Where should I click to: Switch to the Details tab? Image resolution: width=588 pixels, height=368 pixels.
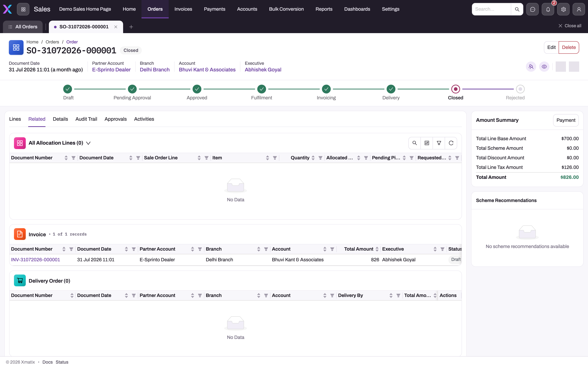point(60,119)
